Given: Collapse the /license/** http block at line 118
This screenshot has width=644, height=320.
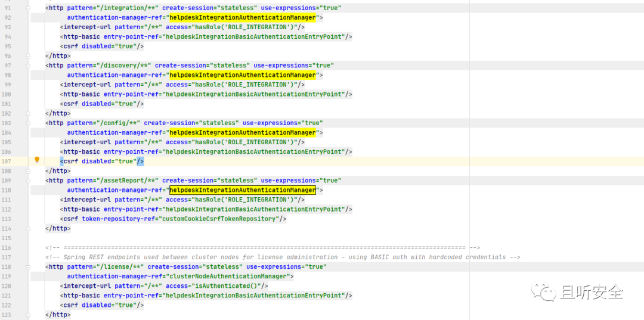Looking at the screenshot, I should click(28, 267).
